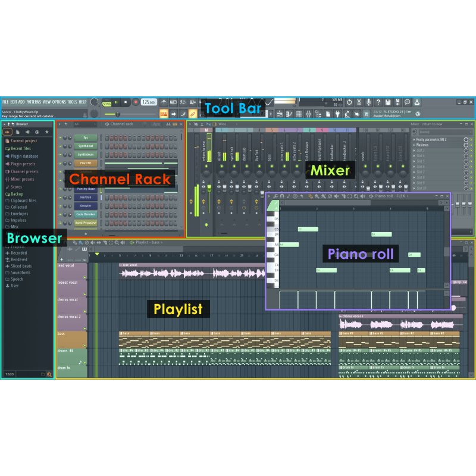Toggle Song mode switch beside play button

pyautogui.click(x=107, y=102)
